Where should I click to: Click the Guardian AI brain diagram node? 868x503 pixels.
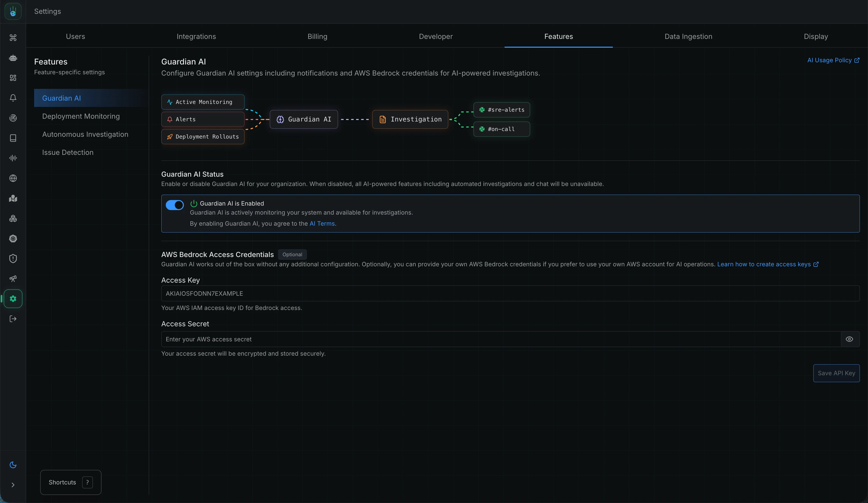tap(304, 119)
